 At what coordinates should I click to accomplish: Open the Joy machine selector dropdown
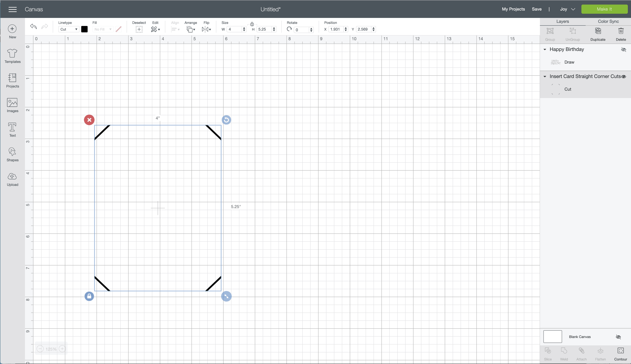(567, 9)
